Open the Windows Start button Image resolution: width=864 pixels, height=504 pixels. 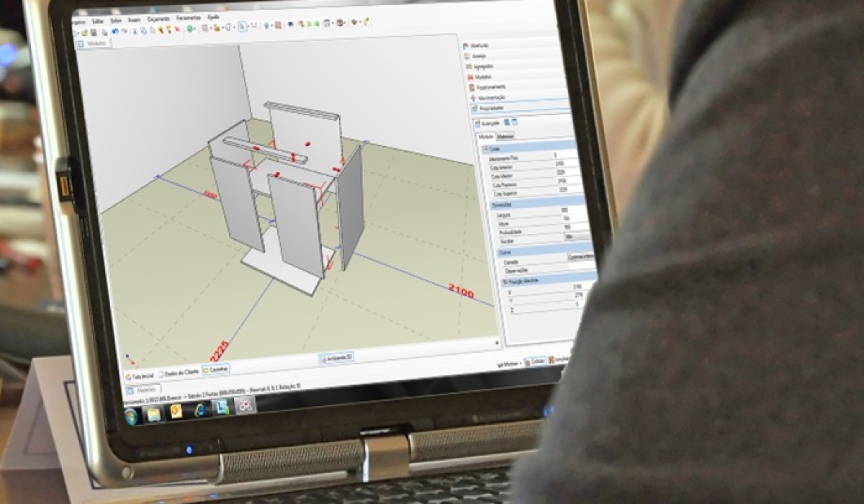pyautogui.click(x=131, y=416)
